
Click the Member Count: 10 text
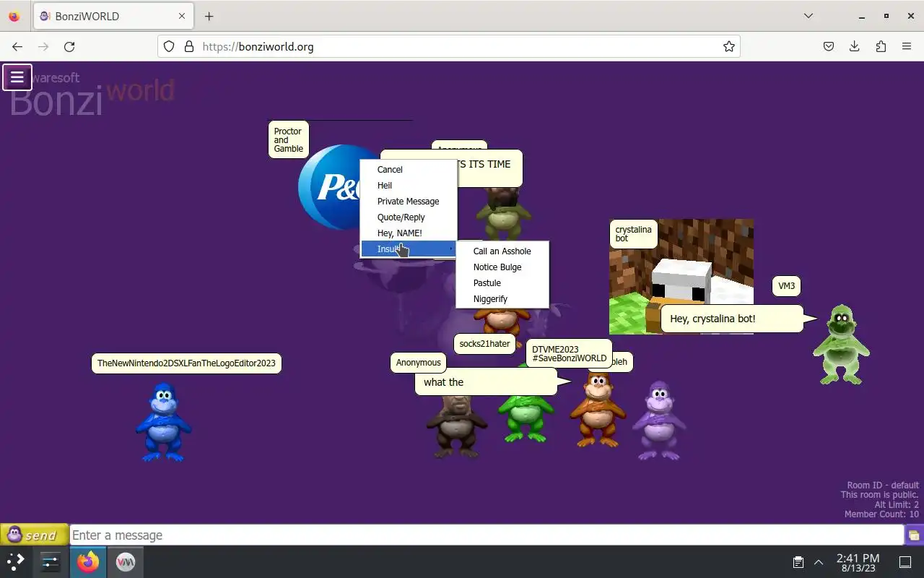(x=881, y=514)
